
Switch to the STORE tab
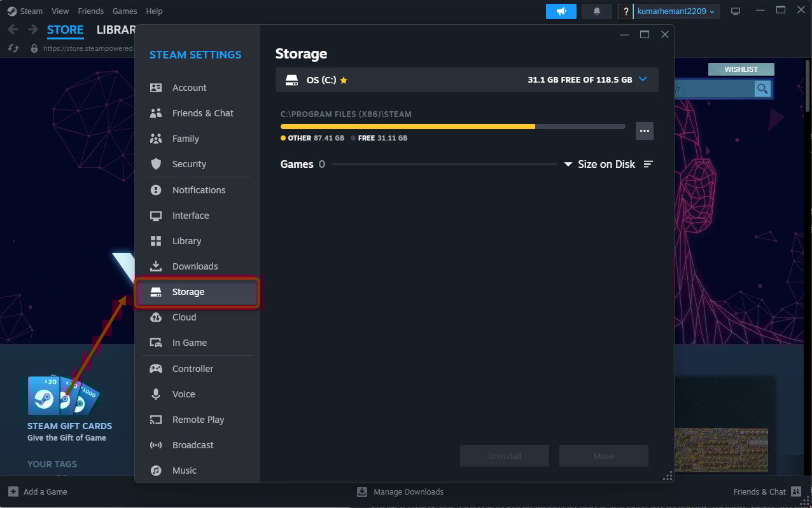[65, 29]
